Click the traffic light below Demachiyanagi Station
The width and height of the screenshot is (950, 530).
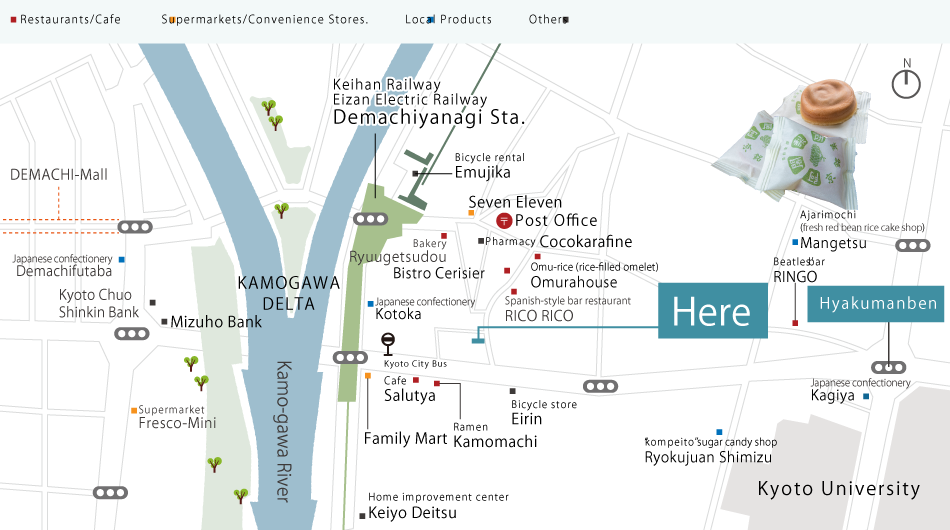[x=370, y=219]
